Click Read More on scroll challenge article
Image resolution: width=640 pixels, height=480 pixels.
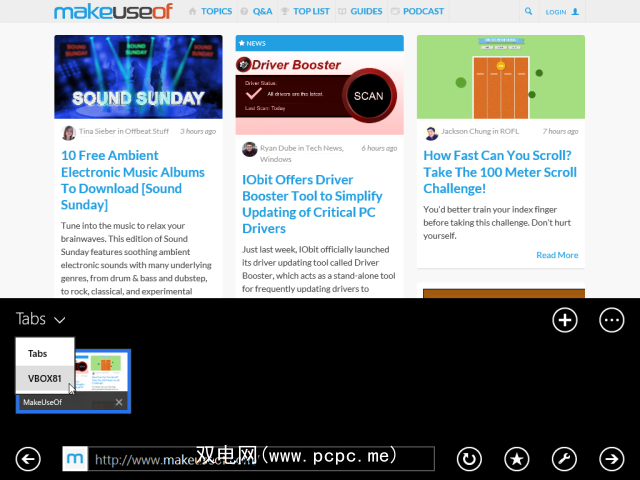point(557,255)
